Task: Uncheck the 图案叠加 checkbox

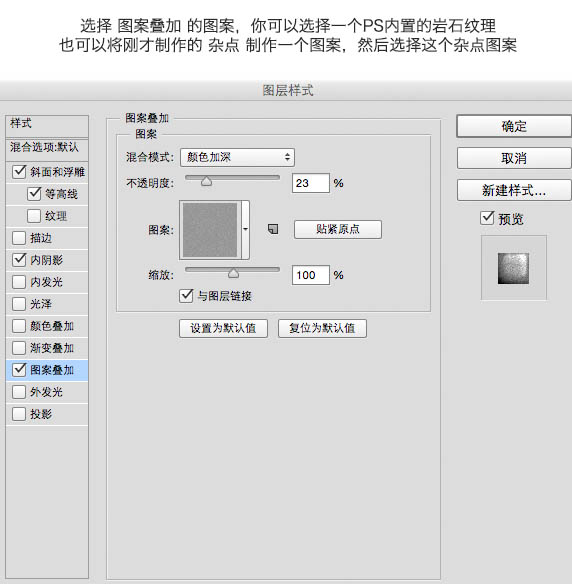Action: tap(19, 369)
